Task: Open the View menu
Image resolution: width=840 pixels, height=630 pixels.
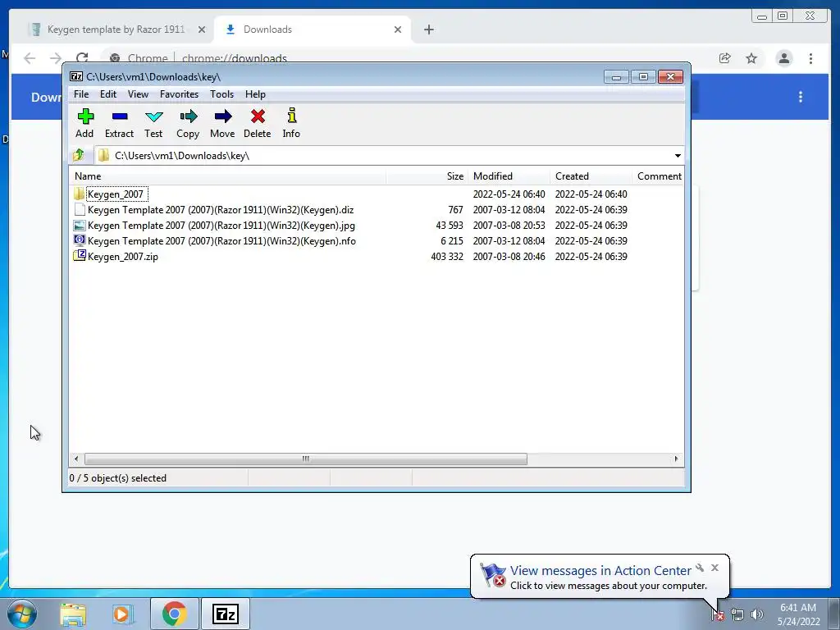Action: tap(138, 94)
